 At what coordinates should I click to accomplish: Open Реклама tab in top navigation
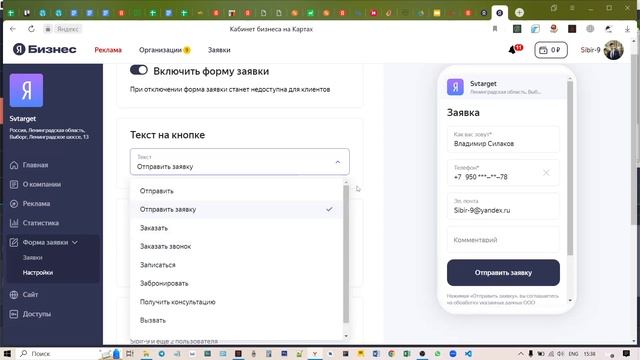click(x=108, y=50)
